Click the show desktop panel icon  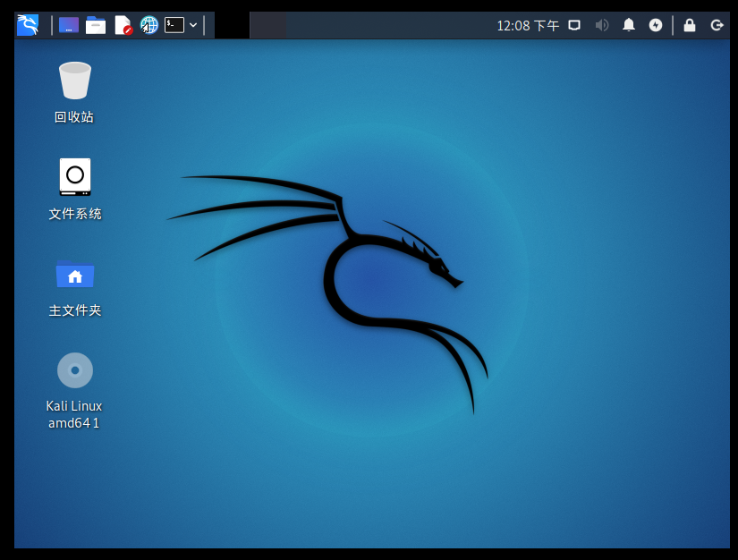[69, 25]
